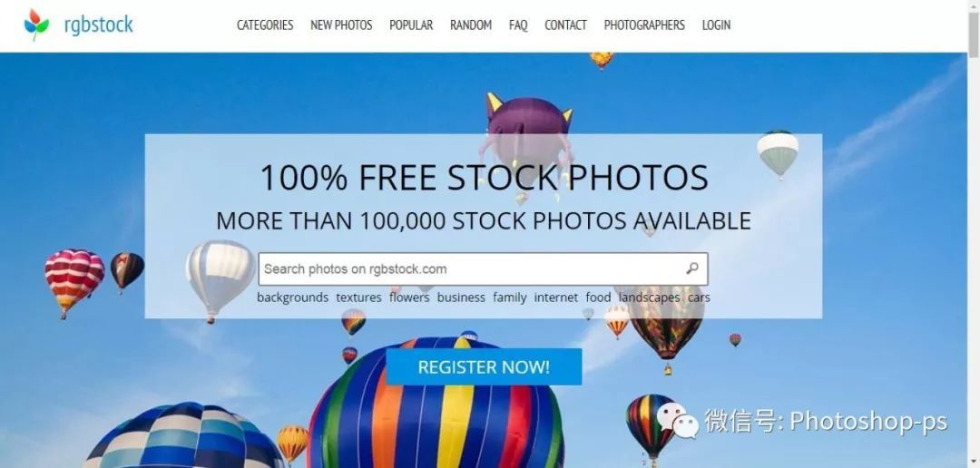The width and height of the screenshot is (980, 468).
Task: Click the vertical page scrollbar
Action: click(x=974, y=234)
